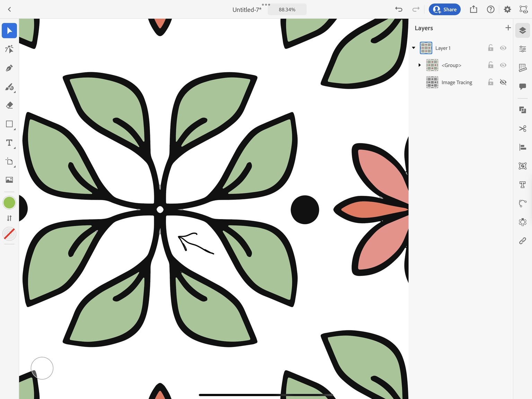Open the export and publish menu
The height and width of the screenshot is (399, 532).
(x=473, y=9)
